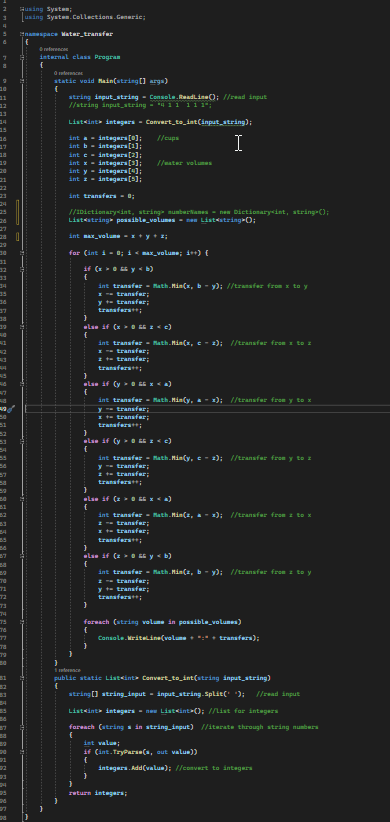Click the '//transfer from x to z' comment
The width and height of the screenshot is (390, 822).
(270, 343)
